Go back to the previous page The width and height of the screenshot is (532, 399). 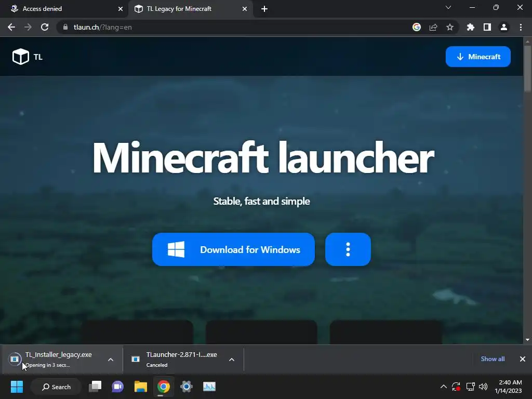click(11, 27)
